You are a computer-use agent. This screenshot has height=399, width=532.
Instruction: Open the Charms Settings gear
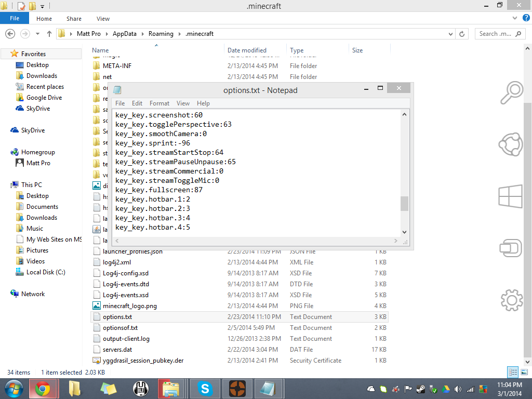coord(512,300)
